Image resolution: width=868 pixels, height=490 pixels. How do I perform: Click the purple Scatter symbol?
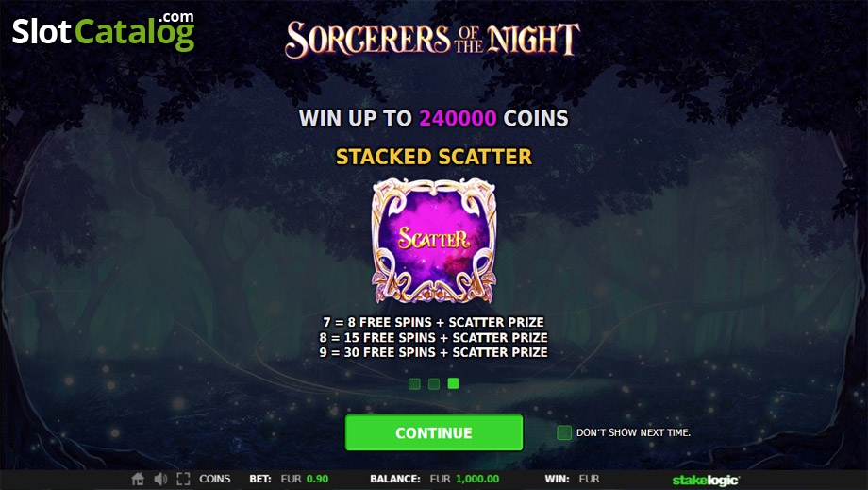[434, 241]
